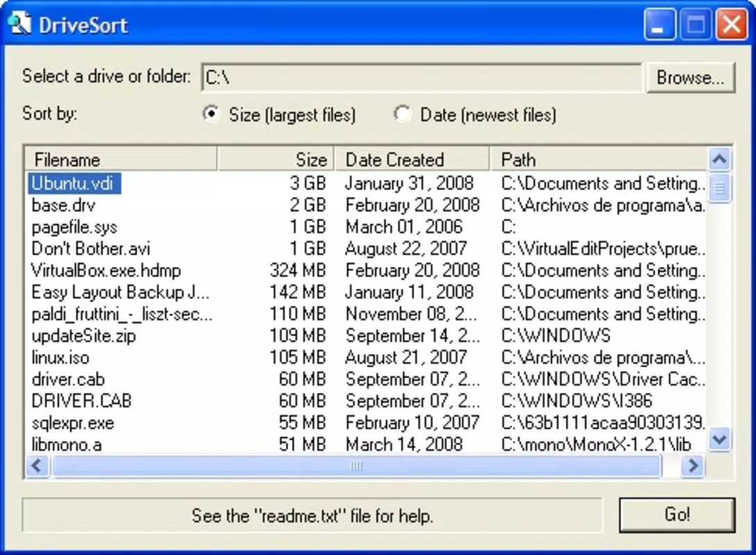The width and height of the screenshot is (756, 555).
Task: Click the C:\WINDOWS\I386 path cell
Action: (577, 401)
